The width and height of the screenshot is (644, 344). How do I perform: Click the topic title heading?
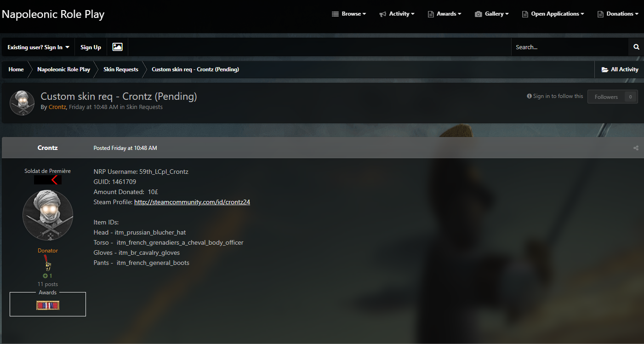[119, 97]
